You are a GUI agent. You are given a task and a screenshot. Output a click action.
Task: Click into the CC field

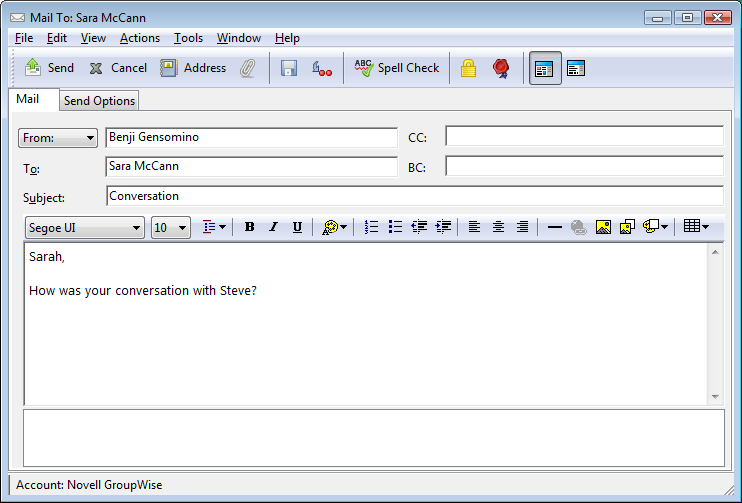point(584,136)
